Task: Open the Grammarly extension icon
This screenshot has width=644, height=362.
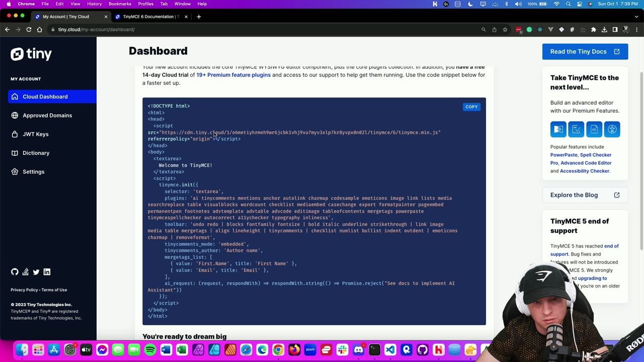Action: point(529,30)
